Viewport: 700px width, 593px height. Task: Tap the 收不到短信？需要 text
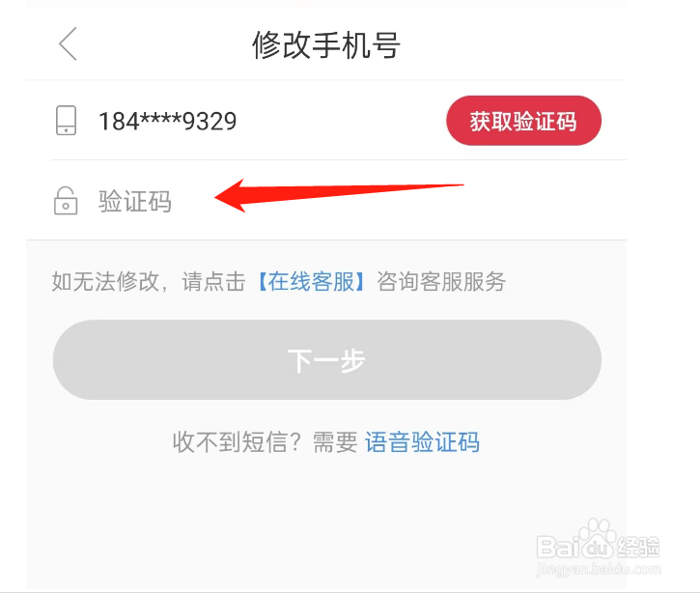(266, 442)
